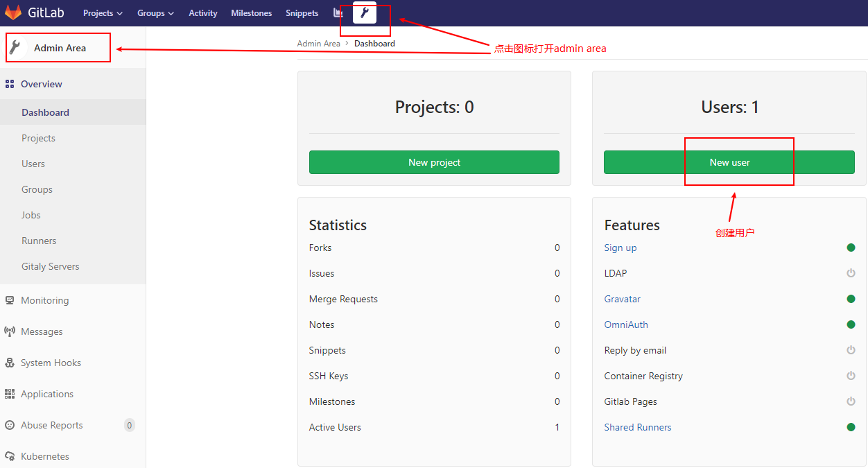Click the Issues statistics row

pos(434,273)
